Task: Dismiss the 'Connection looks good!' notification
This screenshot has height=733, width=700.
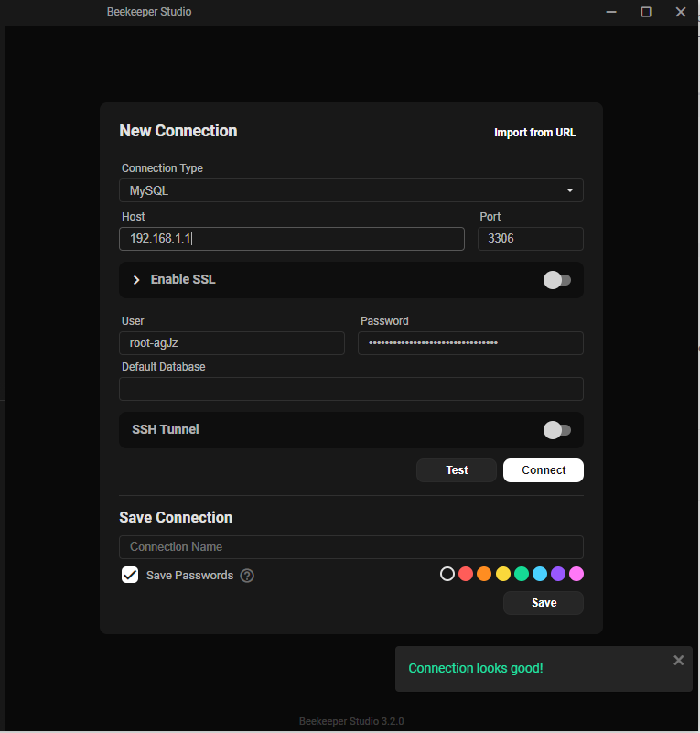Action: (679, 660)
